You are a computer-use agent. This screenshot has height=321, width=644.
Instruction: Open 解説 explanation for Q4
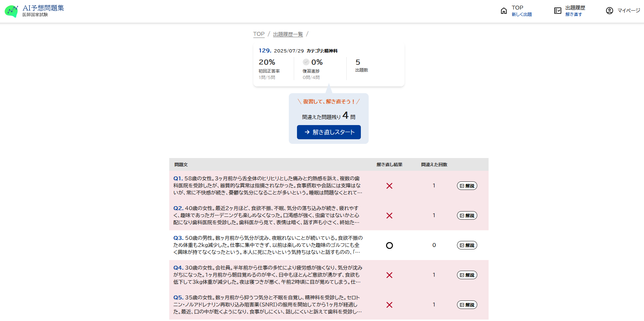[x=467, y=275]
